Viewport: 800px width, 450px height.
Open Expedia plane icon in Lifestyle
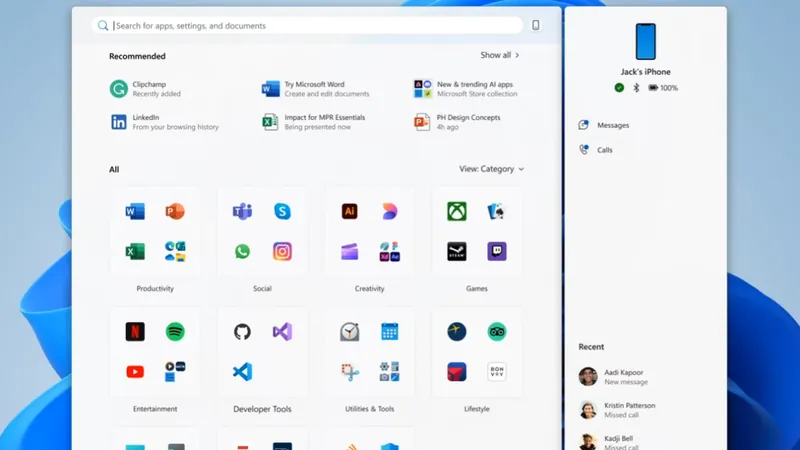457,332
